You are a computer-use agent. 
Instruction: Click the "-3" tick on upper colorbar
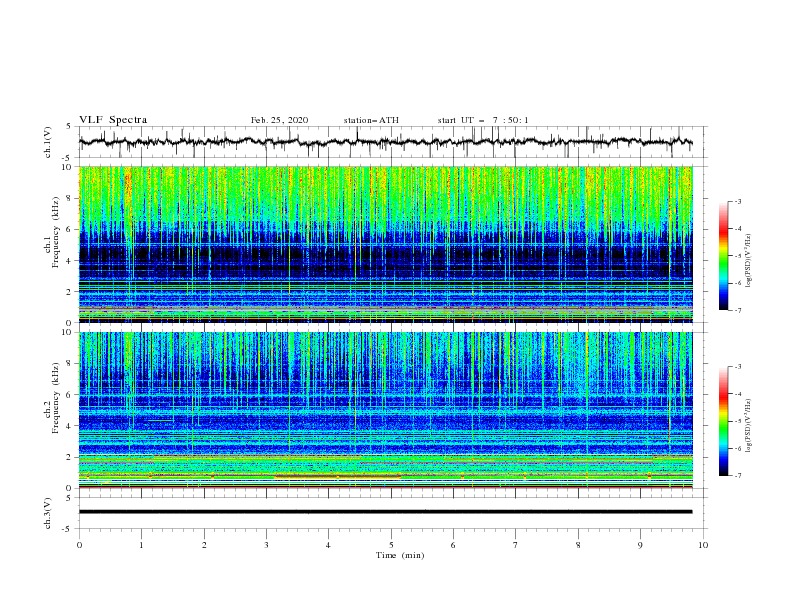(737, 201)
